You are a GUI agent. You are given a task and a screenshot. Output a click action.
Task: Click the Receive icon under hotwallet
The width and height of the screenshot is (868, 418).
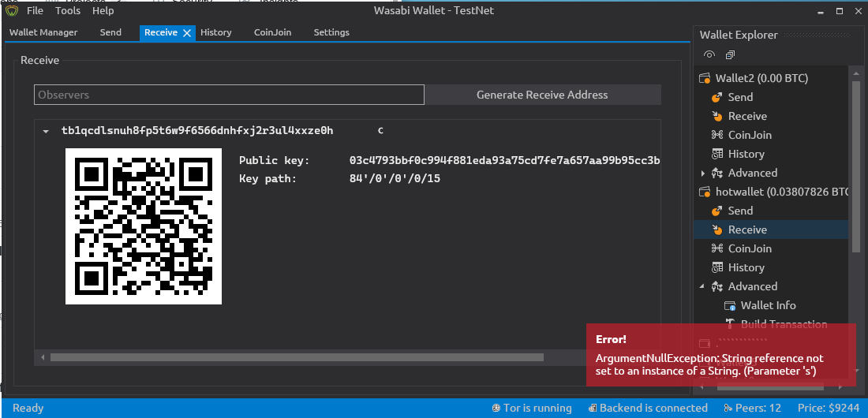click(x=716, y=230)
